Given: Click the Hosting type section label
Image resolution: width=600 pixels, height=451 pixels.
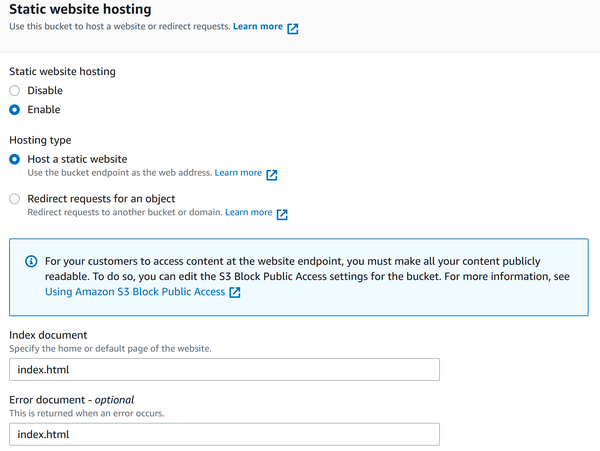Looking at the screenshot, I should click(40, 141).
